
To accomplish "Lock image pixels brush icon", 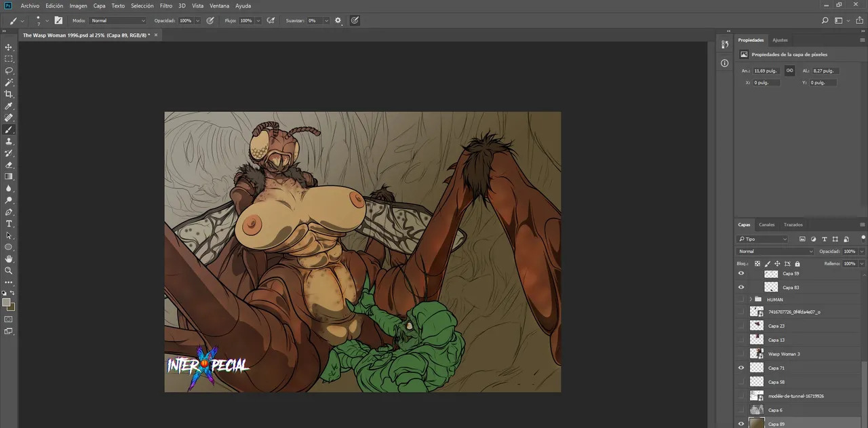I will [768, 263].
